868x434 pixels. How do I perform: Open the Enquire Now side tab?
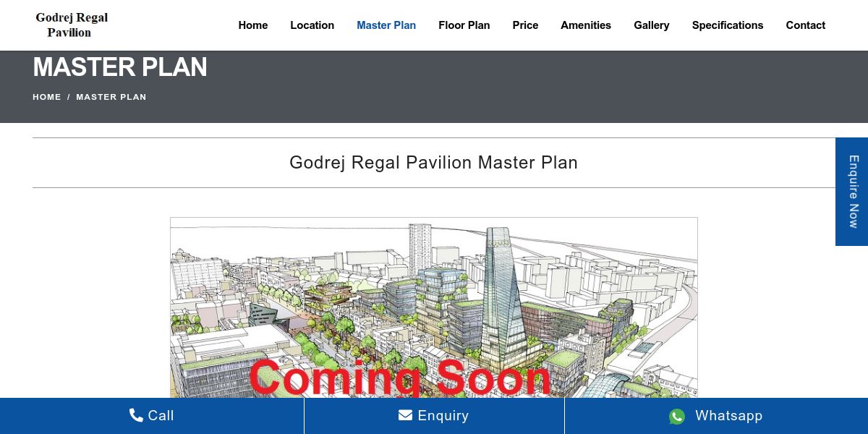(x=852, y=192)
